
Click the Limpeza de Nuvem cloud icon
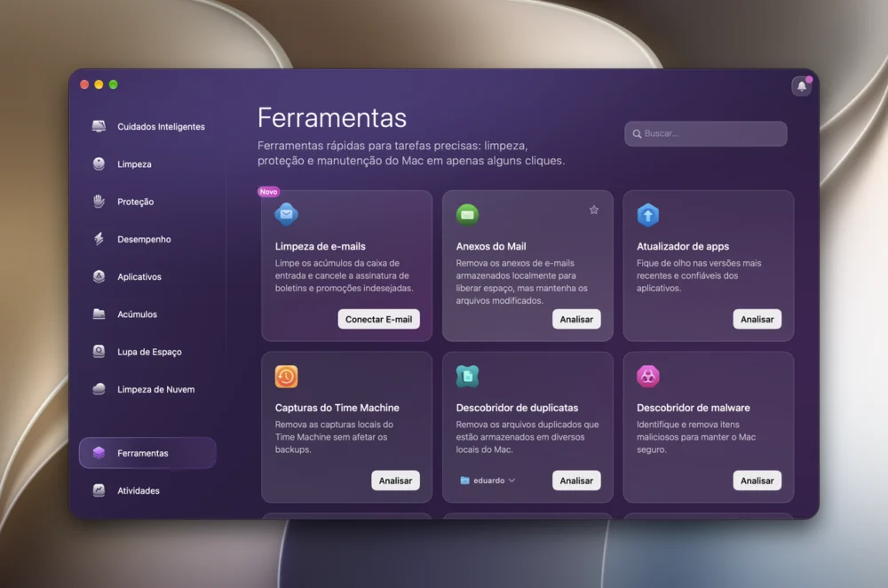pyautogui.click(x=99, y=389)
